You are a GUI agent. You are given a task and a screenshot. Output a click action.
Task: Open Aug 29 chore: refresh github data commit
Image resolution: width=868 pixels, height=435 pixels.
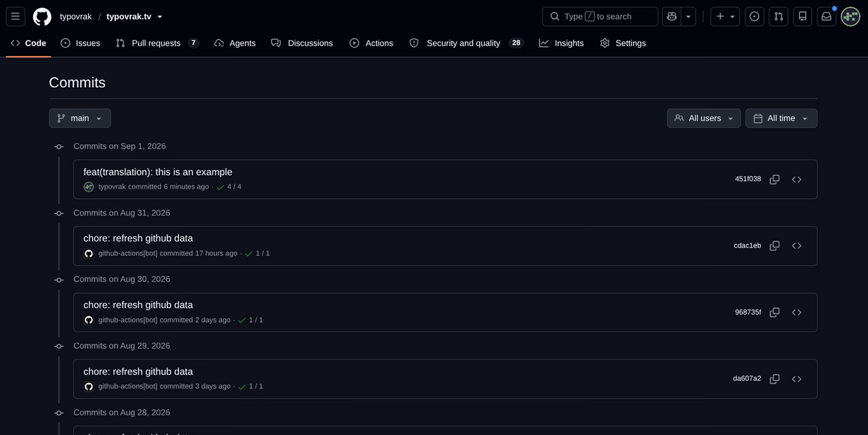[x=138, y=371]
